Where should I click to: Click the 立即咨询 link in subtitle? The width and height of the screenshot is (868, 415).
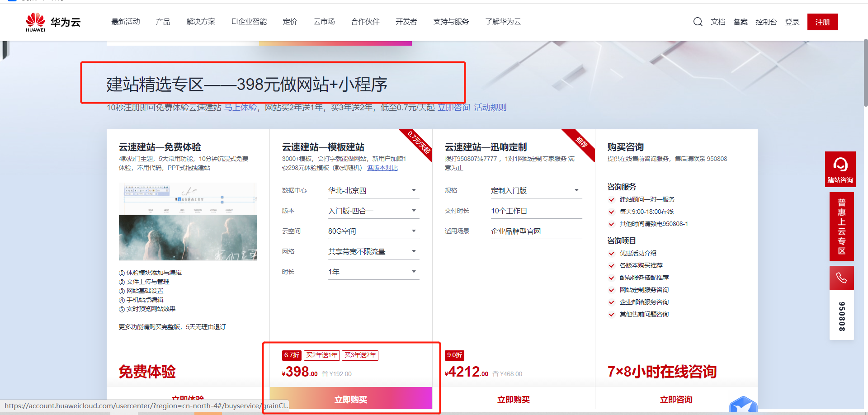(454, 108)
